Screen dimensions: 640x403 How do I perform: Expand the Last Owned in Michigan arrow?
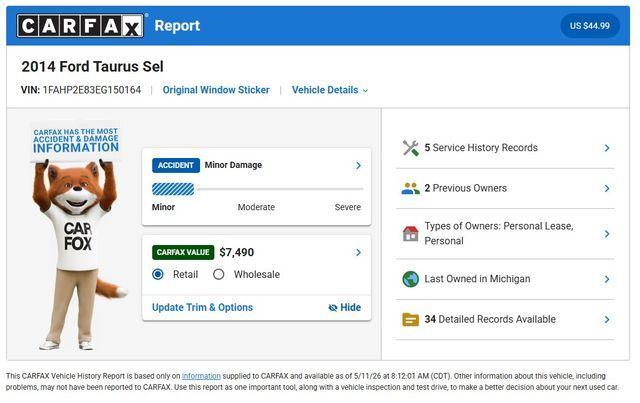point(607,279)
